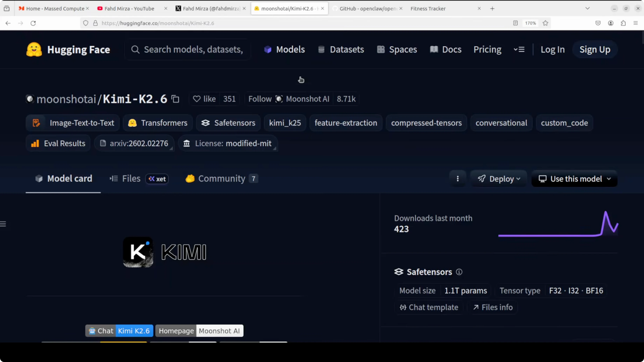
Task: Reload the page with refresh icon
Action: (x=33, y=23)
